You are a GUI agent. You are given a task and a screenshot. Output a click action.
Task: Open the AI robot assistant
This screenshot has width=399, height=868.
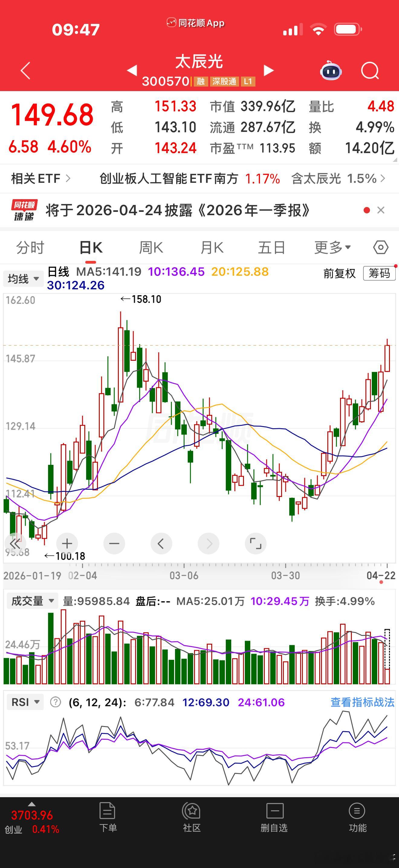pyautogui.click(x=331, y=71)
